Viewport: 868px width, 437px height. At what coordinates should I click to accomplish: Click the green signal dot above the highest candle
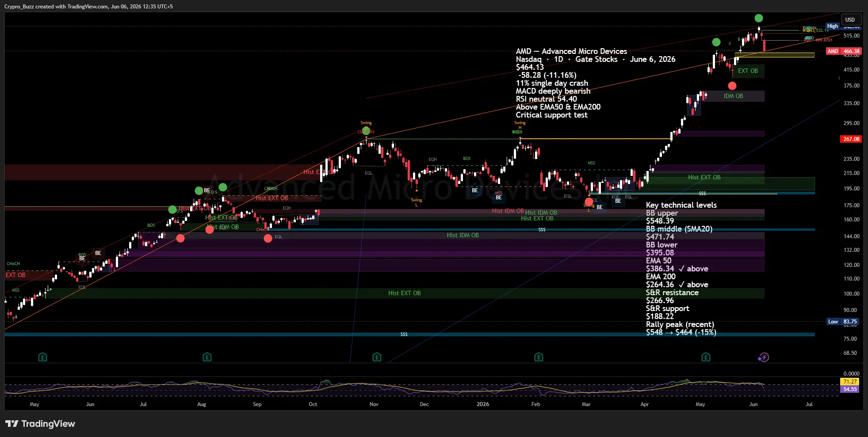759,18
